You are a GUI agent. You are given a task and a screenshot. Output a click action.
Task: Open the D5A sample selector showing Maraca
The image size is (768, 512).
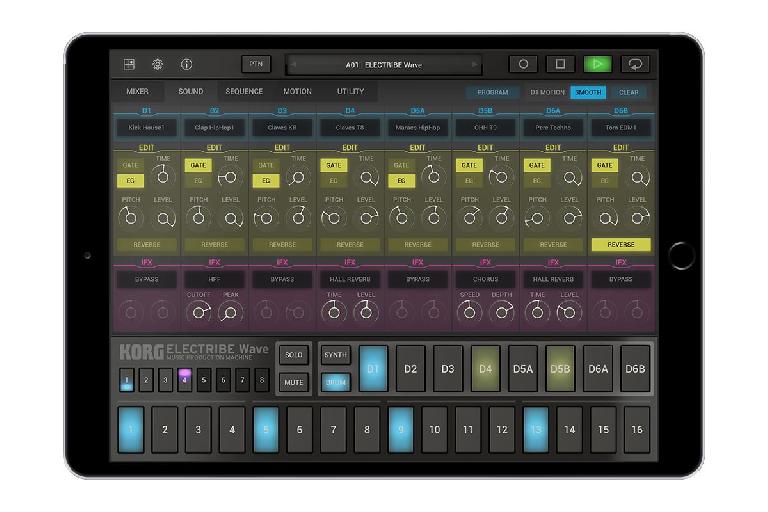click(x=418, y=127)
